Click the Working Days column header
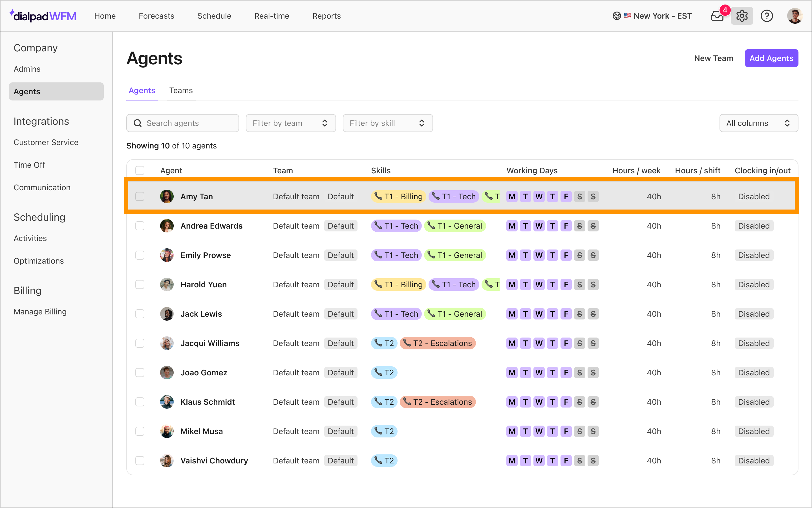This screenshot has width=812, height=508. [x=532, y=170]
